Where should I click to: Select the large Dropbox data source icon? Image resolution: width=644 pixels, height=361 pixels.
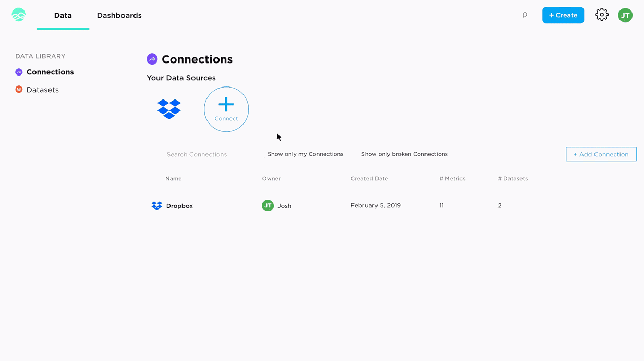[x=169, y=109]
